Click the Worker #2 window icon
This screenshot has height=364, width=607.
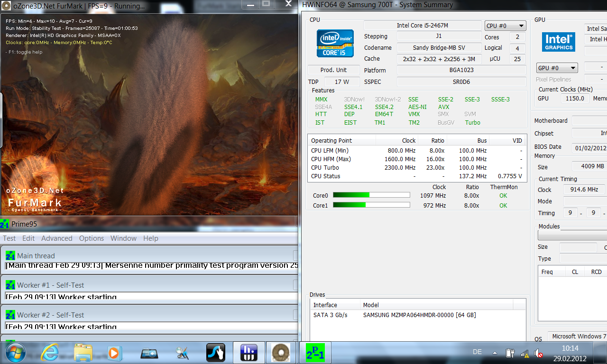(10, 315)
